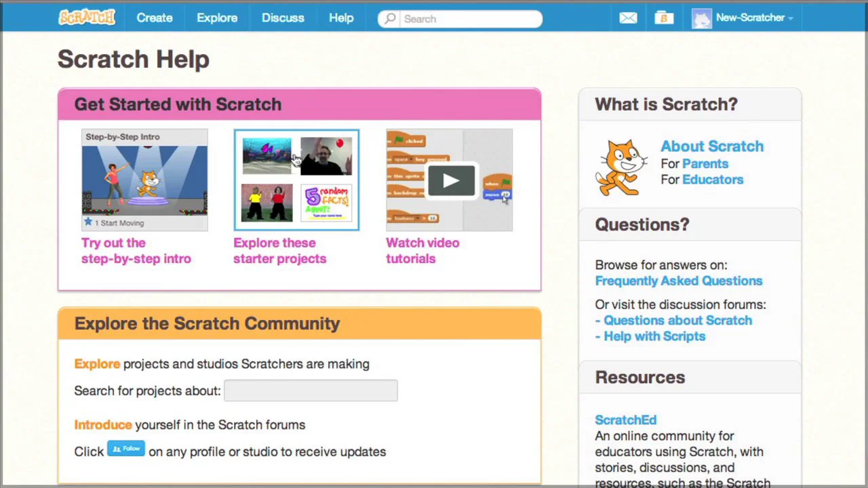Open Explore these starter projects link
This screenshot has width=868, height=488.
[x=280, y=251]
